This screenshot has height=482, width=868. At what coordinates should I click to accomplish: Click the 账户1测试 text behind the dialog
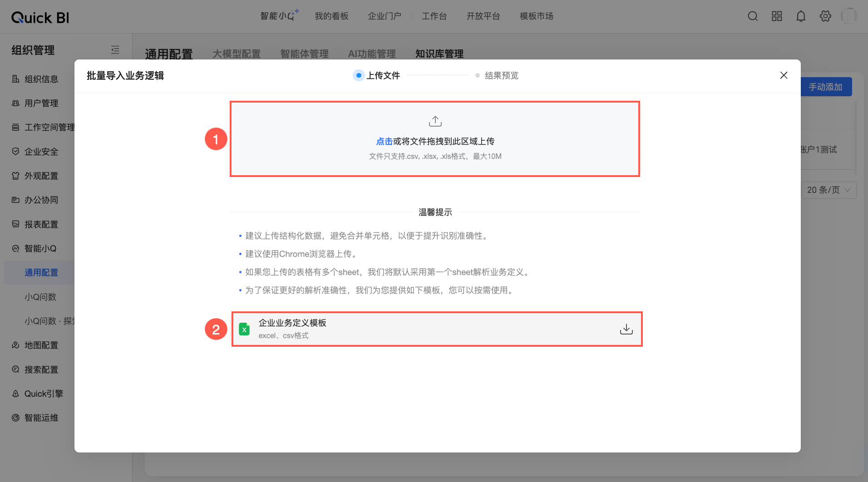tap(819, 149)
